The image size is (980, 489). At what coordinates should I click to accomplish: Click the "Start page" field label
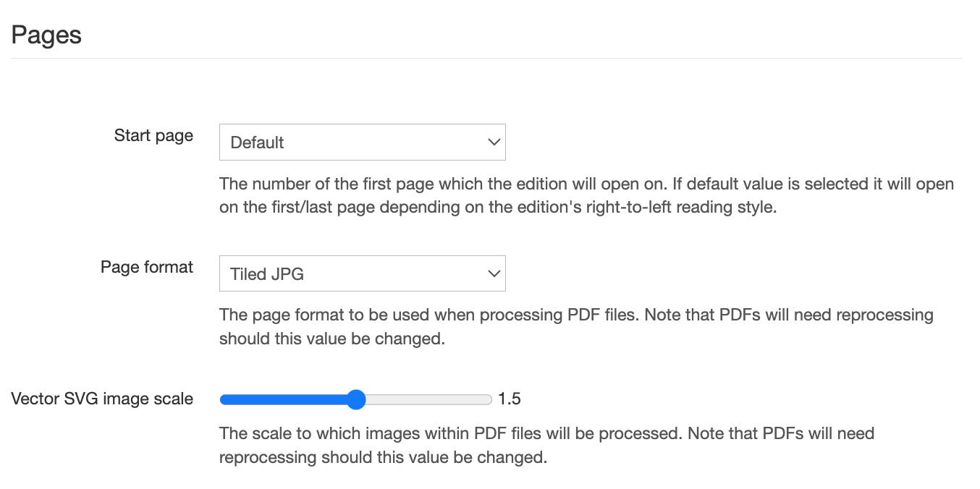tap(153, 136)
